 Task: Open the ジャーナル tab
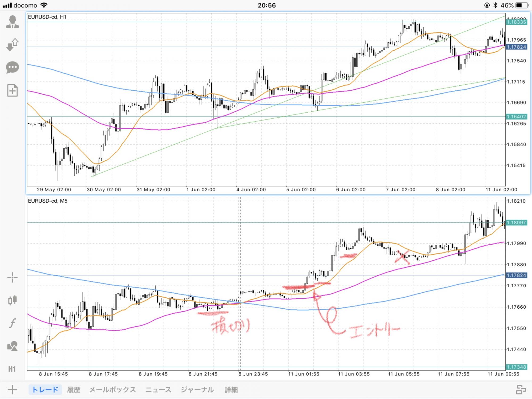coord(197,390)
